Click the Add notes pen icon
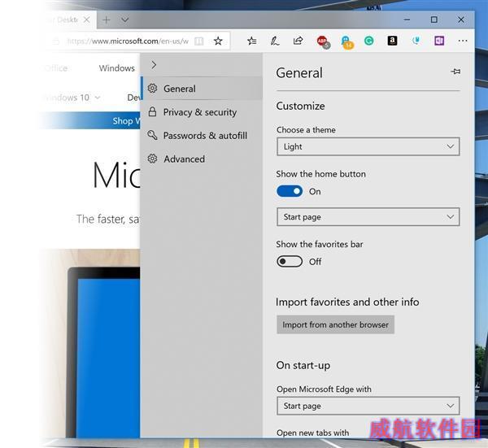The width and height of the screenshot is (488, 448). point(275,41)
